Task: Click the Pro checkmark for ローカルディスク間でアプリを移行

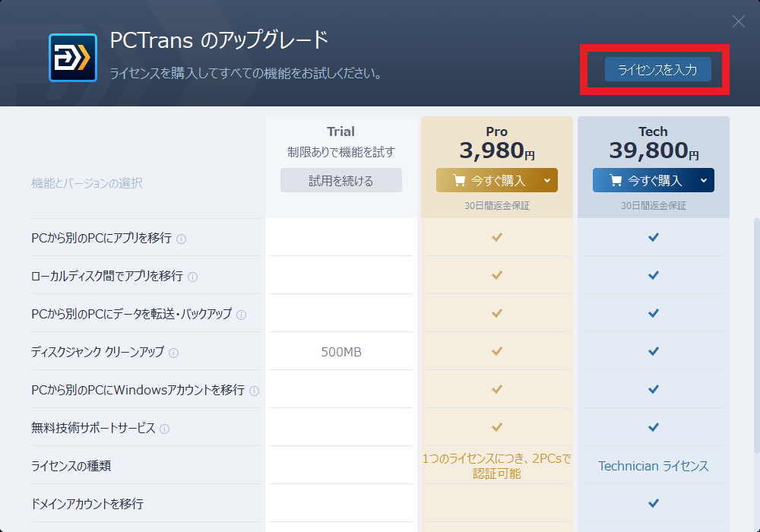Action: coord(497,275)
